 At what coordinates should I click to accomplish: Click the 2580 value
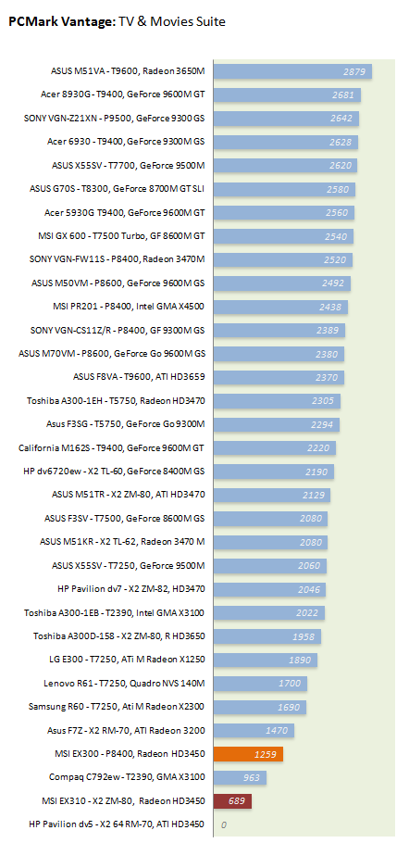tap(338, 189)
